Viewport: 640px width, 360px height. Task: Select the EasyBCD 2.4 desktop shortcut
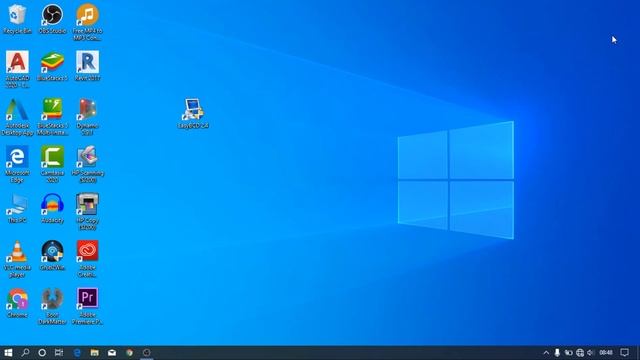pyautogui.click(x=193, y=113)
